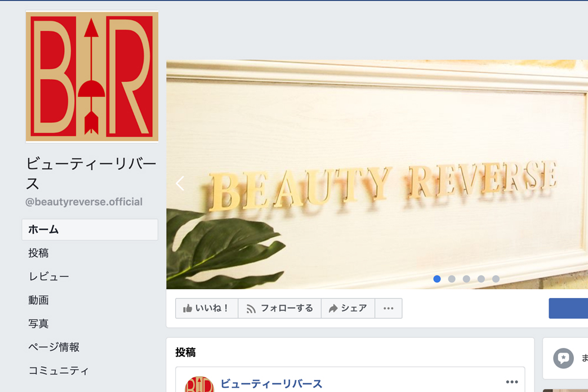This screenshot has height=392, width=588.
Task: Open the ホーム tab in sidebar
Action: coord(90,229)
